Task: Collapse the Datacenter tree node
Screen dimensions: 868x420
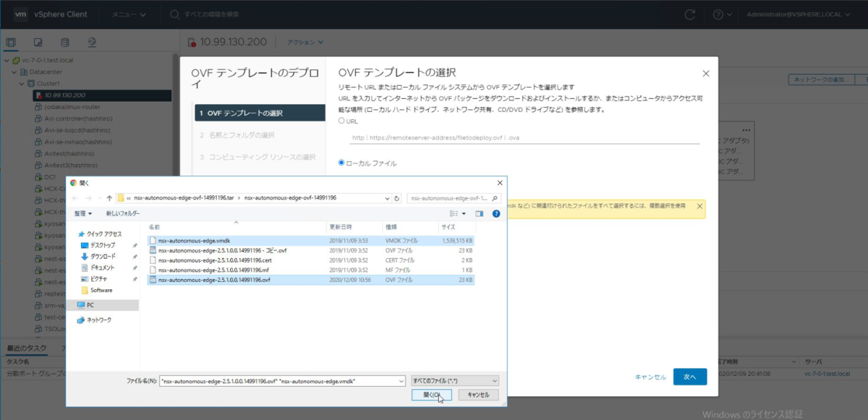Action: point(14,72)
